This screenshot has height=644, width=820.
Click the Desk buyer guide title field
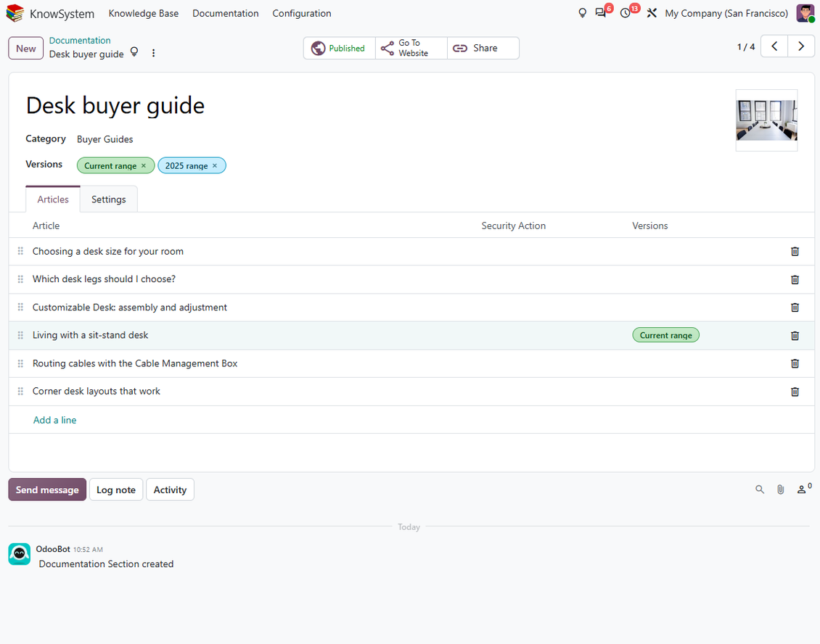(x=115, y=106)
